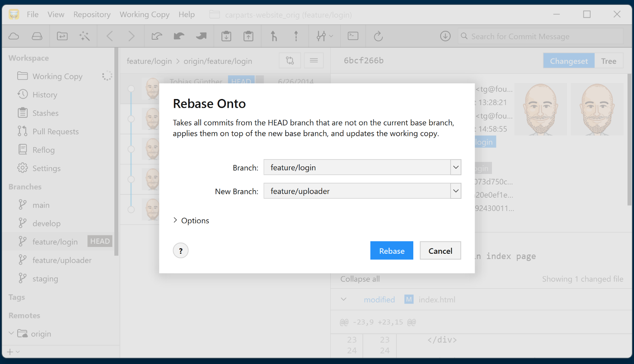Viewport: 634px width, 364px height.
Task: Collapse the origin remote in sidebar
Action: click(x=11, y=334)
